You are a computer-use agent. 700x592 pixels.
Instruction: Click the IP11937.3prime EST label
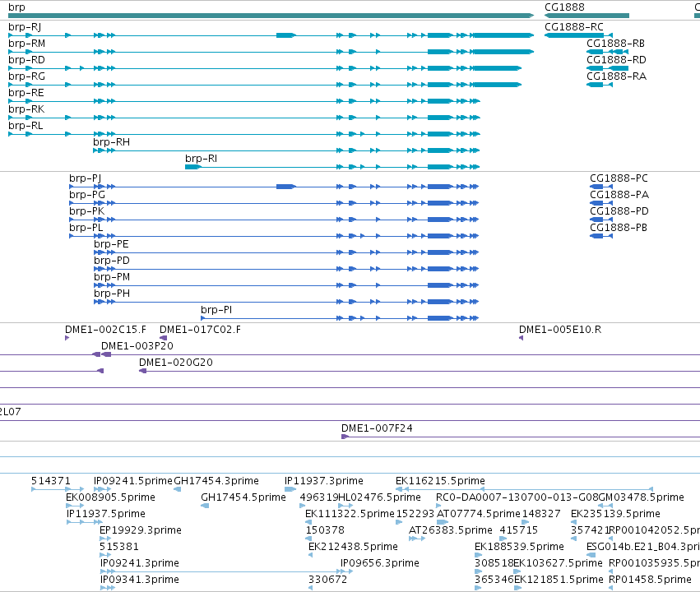pos(323,481)
